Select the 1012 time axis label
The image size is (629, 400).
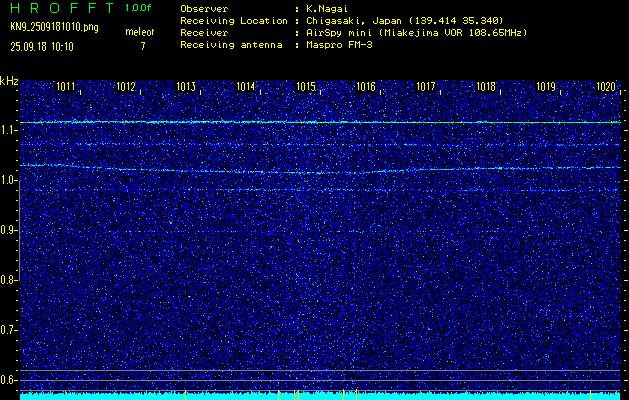tap(126, 86)
